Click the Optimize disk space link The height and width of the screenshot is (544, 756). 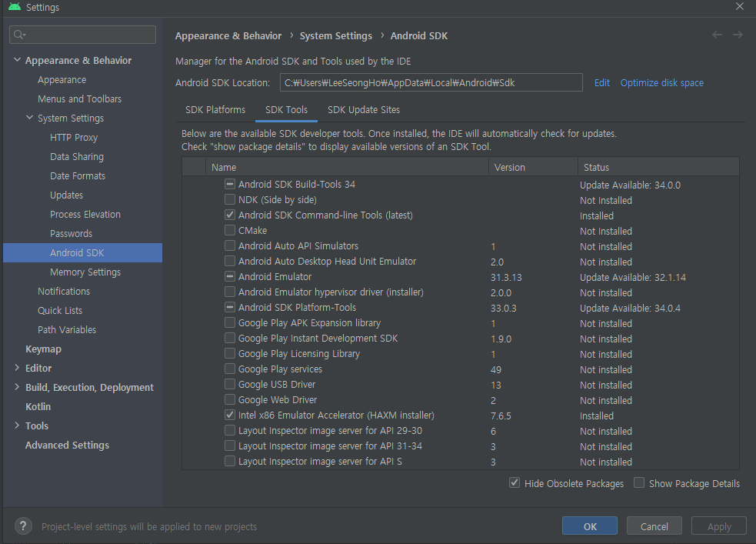(x=661, y=83)
